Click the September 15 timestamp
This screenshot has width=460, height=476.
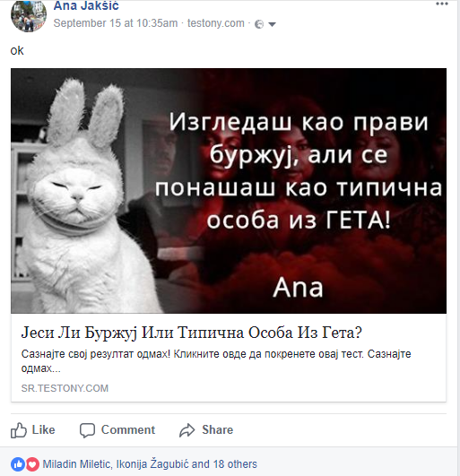pos(116,23)
